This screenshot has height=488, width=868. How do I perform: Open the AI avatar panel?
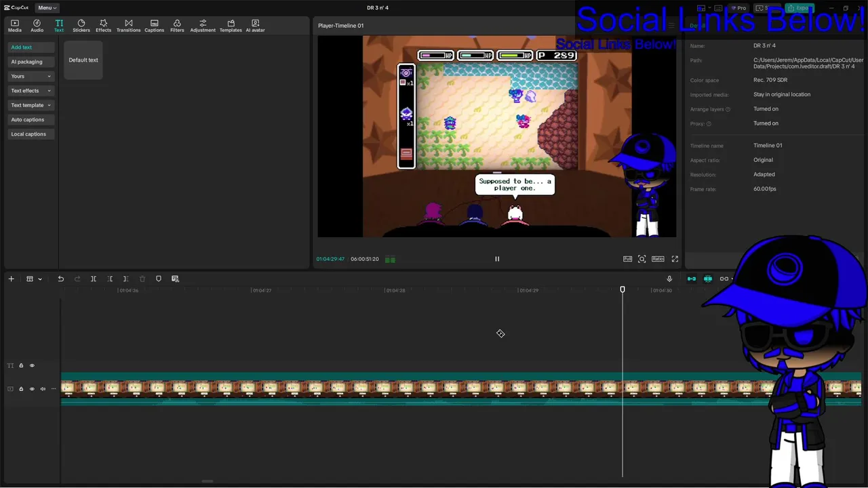pyautogui.click(x=255, y=26)
